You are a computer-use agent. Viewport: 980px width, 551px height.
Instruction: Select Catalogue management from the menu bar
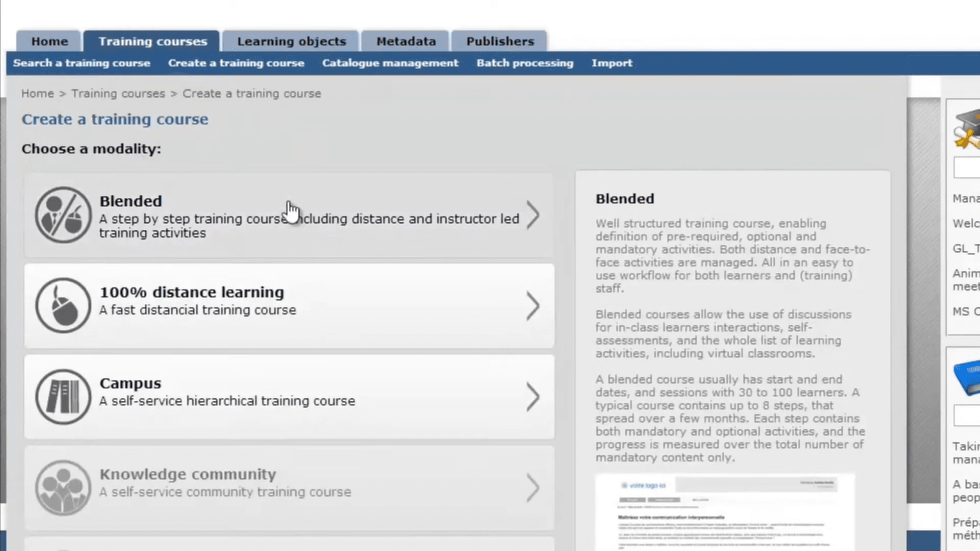pyautogui.click(x=390, y=63)
